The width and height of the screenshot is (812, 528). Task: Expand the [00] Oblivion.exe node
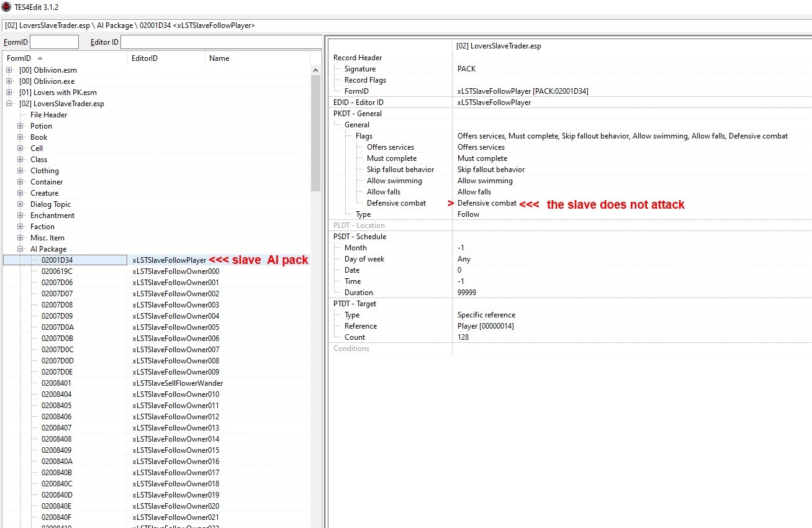coord(9,81)
